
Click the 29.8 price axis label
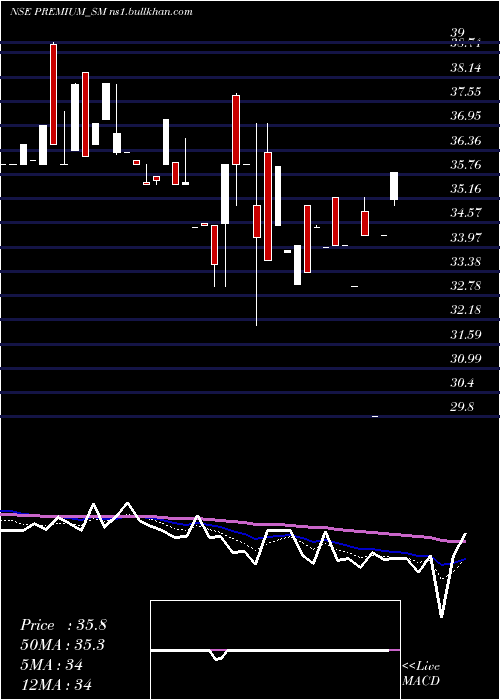pos(463,407)
